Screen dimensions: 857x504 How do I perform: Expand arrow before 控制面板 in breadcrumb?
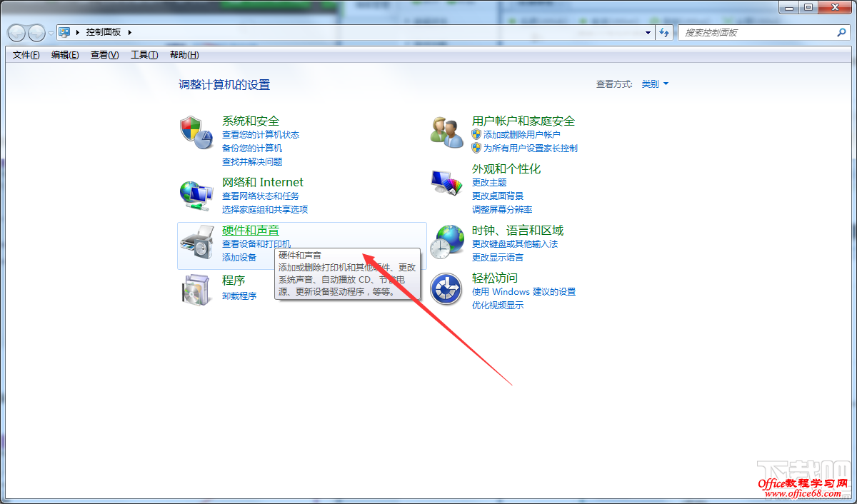click(77, 32)
